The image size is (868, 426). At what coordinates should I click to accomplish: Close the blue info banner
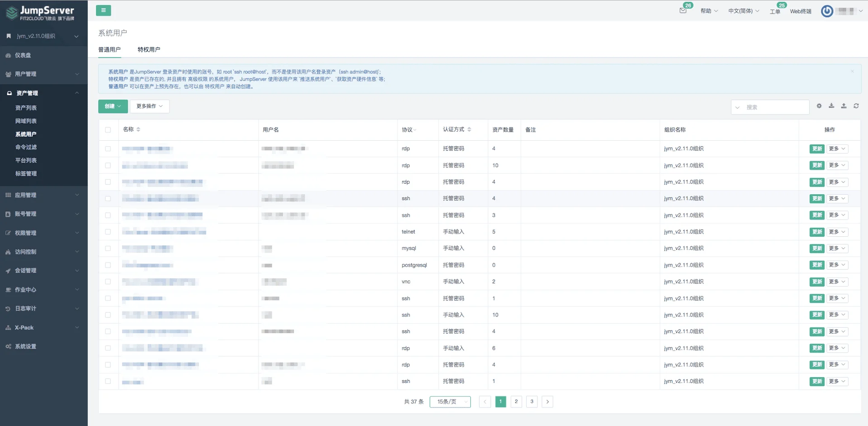pyautogui.click(x=852, y=71)
